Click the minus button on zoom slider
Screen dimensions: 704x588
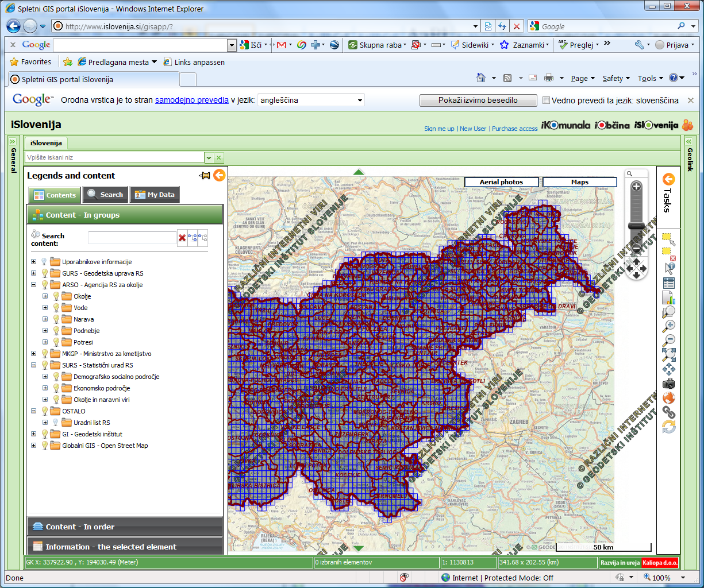click(x=636, y=249)
